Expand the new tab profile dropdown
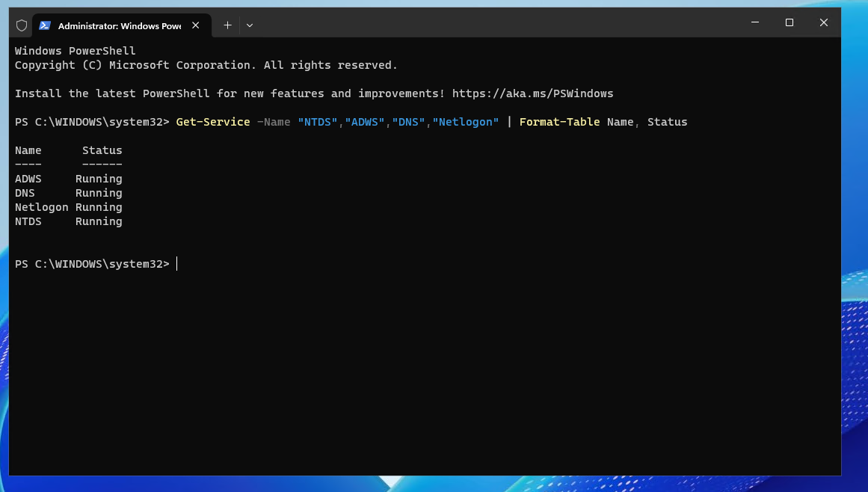This screenshot has height=492, width=868. coord(250,25)
